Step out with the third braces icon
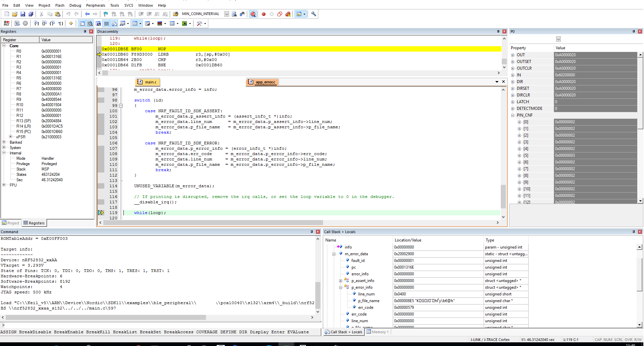 point(52,23)
